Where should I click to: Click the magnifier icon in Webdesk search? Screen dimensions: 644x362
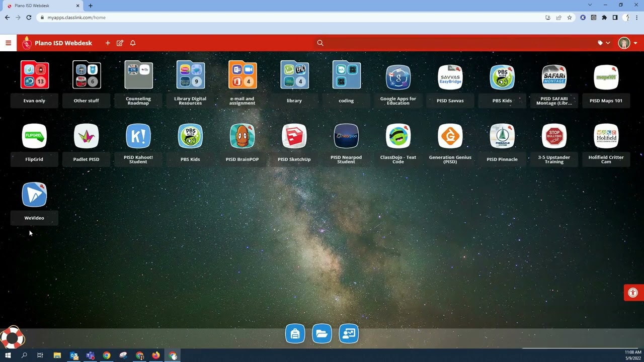coord(320,43)
